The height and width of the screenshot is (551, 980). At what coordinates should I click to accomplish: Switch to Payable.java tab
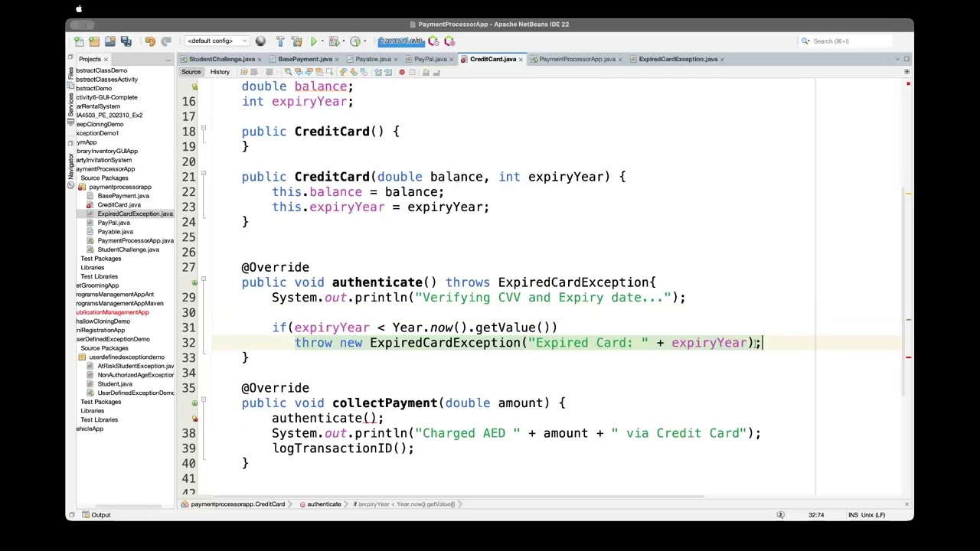click(x=373, y=59)
